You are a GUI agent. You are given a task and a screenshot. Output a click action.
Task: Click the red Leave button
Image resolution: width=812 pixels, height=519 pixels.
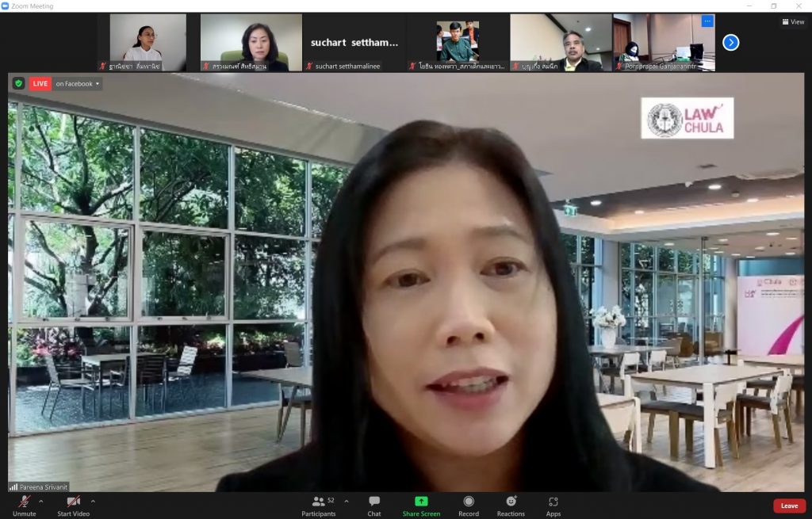click(789, 506)
